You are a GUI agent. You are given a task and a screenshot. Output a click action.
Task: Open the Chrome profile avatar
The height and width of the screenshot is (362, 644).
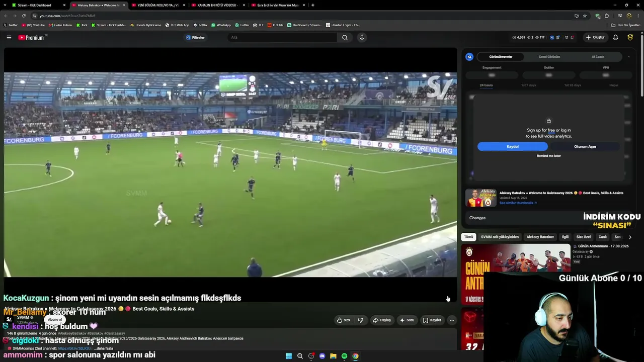(x=629, y=16)
